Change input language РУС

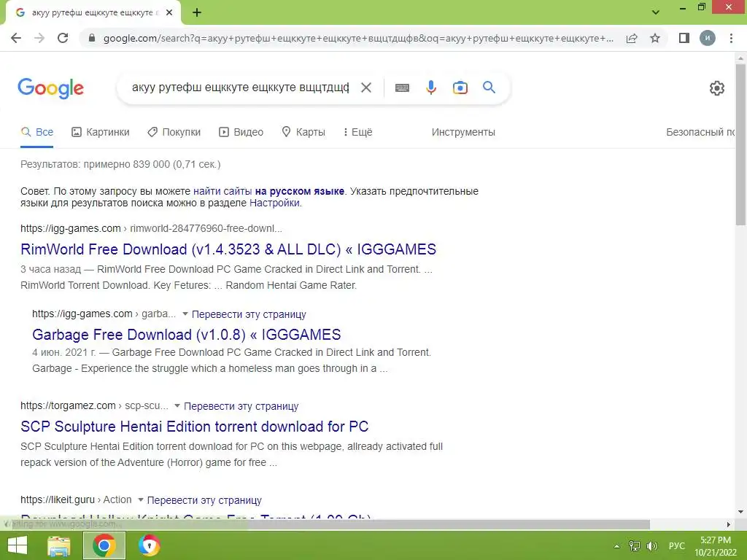coord(676,546)
